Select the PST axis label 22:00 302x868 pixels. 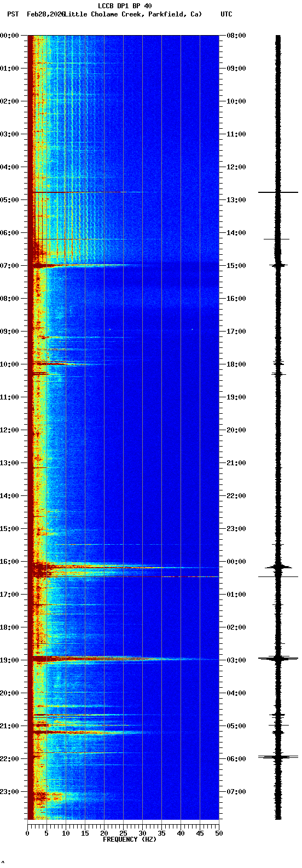click(x=9, y=759)
